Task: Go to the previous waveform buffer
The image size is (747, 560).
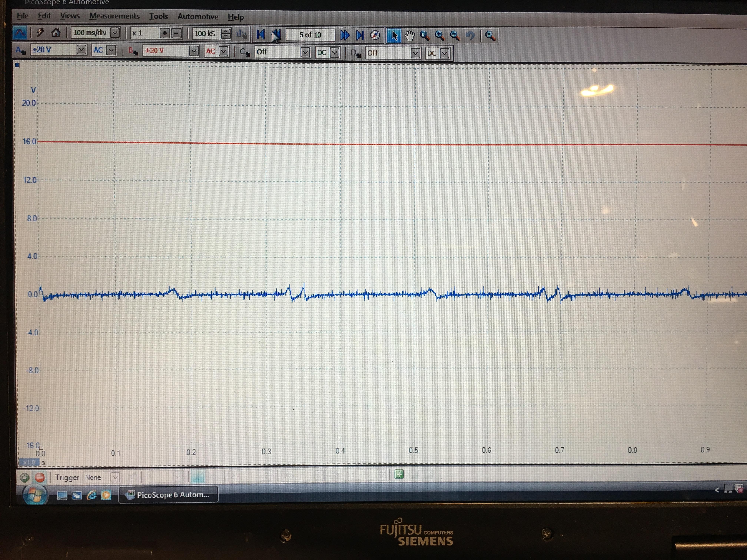Action: click(276, 34)
